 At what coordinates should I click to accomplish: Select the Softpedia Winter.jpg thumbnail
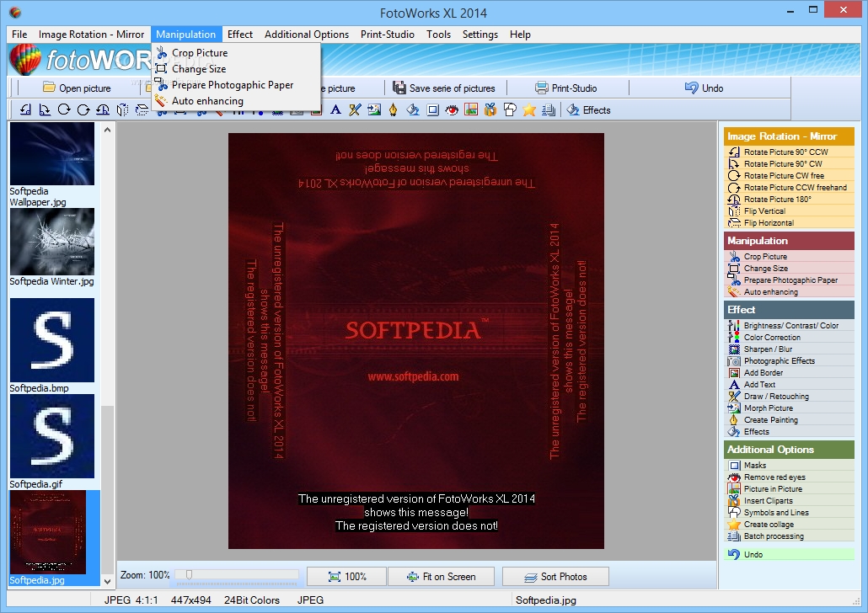(52, 242)
